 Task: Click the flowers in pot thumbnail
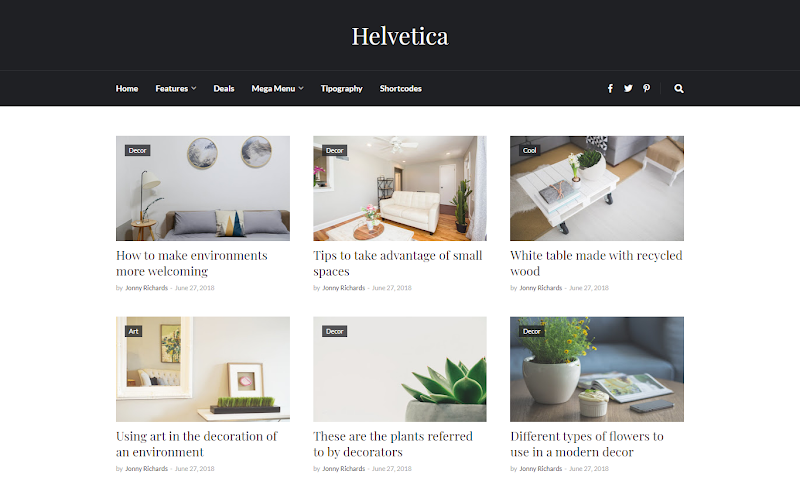(597, 369)
